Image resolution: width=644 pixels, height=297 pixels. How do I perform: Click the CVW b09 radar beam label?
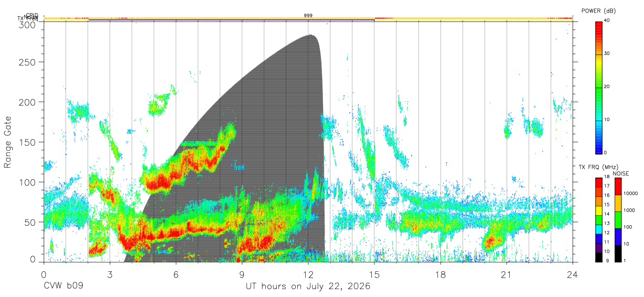63,287
